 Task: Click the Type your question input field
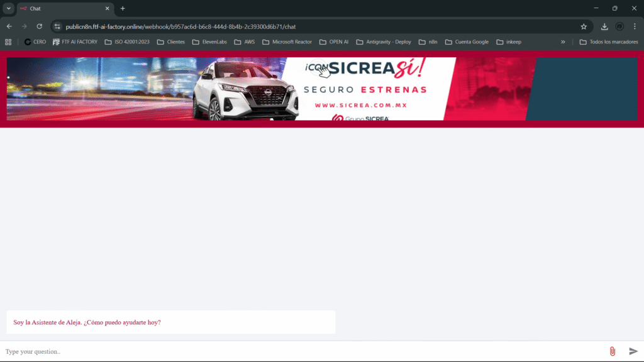pyautogui.click(x=302, y=351)
